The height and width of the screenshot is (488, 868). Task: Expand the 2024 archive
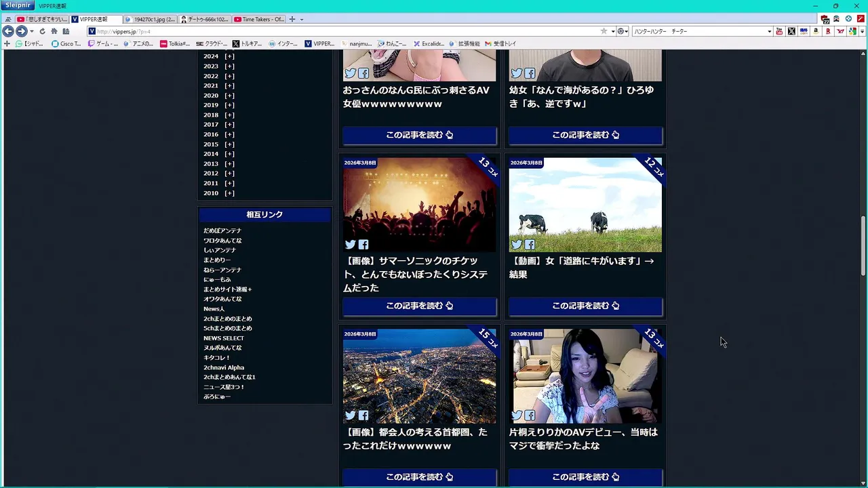coord(229,56)
